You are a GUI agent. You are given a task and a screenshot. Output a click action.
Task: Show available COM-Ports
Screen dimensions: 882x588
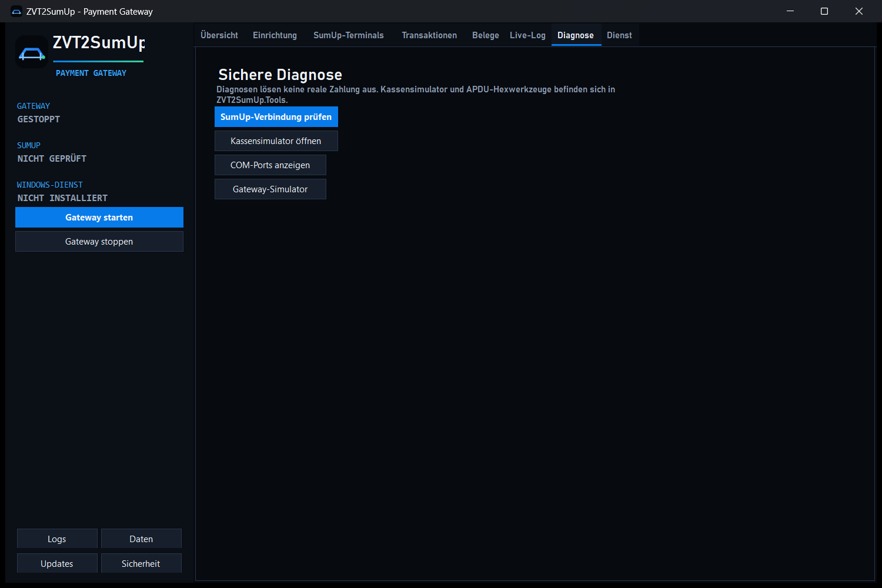click(x=270, y=165)
